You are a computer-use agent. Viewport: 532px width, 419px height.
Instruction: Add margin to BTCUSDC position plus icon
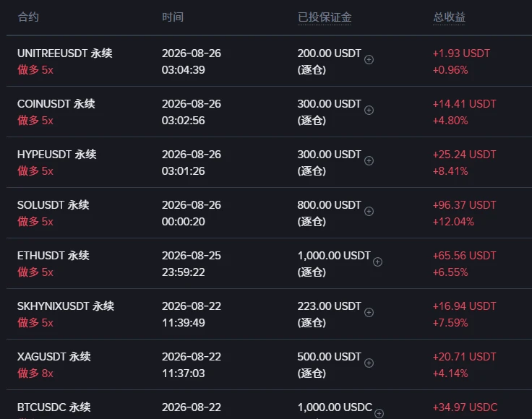click(379, 413)
